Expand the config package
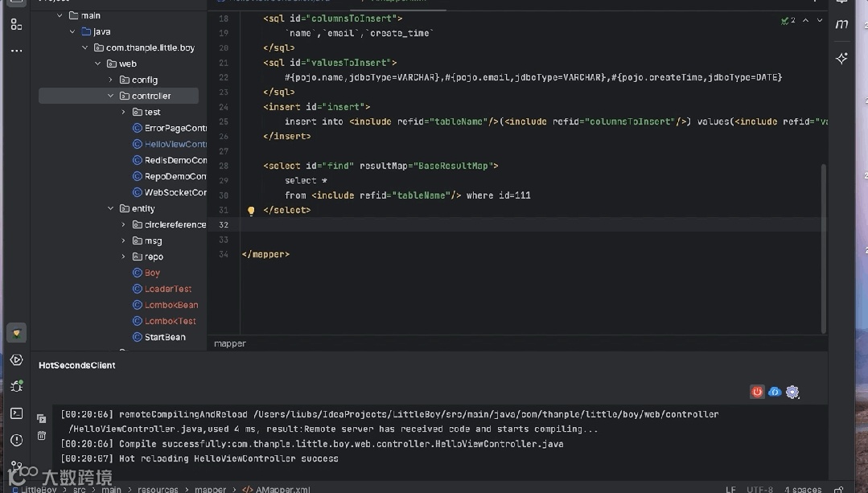The width and height of the screenshot is (868, 493). point(110,80)
